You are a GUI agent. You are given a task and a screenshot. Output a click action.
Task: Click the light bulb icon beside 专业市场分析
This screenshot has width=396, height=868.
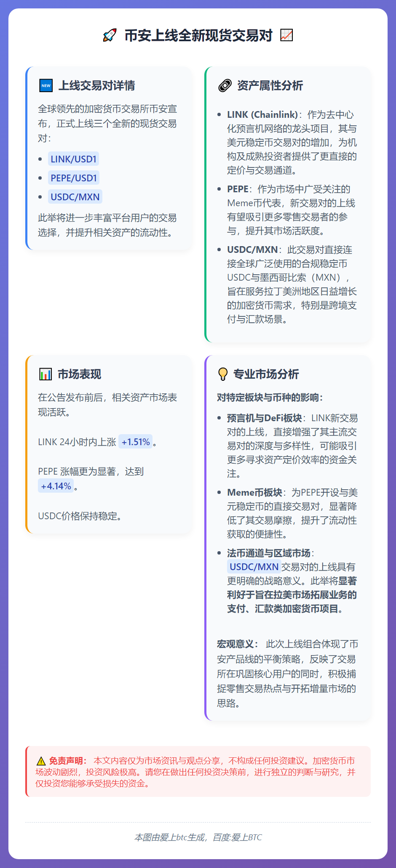(223, 374)
